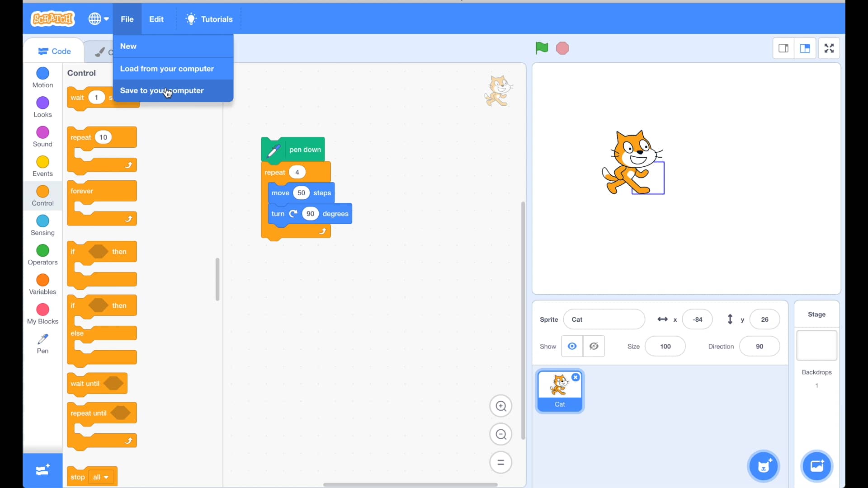Select Load from your computer

[x=167, y=69]
